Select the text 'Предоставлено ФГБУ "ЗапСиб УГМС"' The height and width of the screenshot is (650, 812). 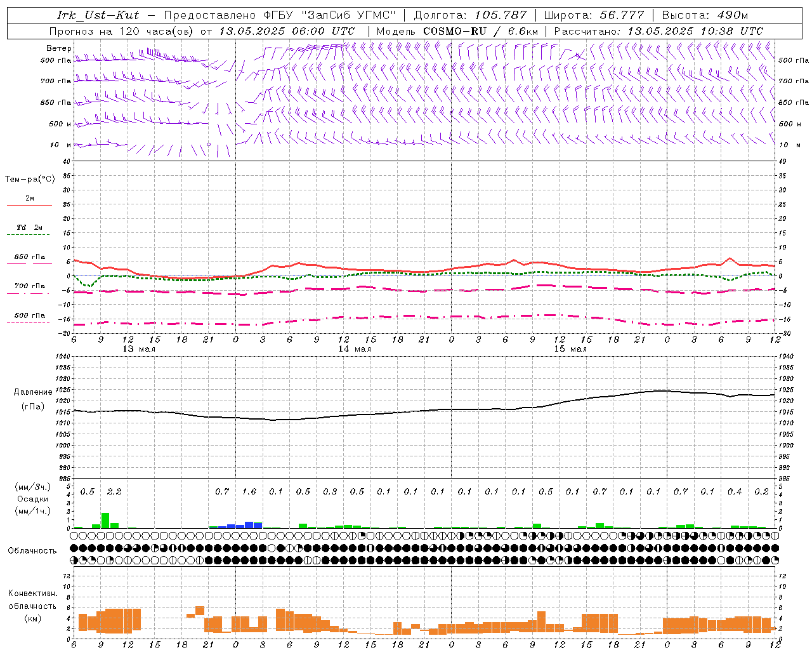(x=280, y=15)
